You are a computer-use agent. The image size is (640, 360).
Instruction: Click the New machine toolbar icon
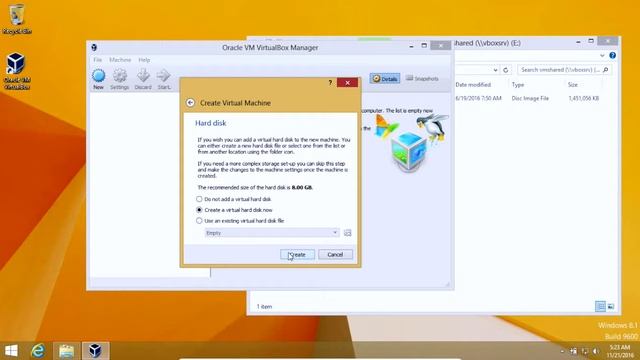click(x=98, y=79)
